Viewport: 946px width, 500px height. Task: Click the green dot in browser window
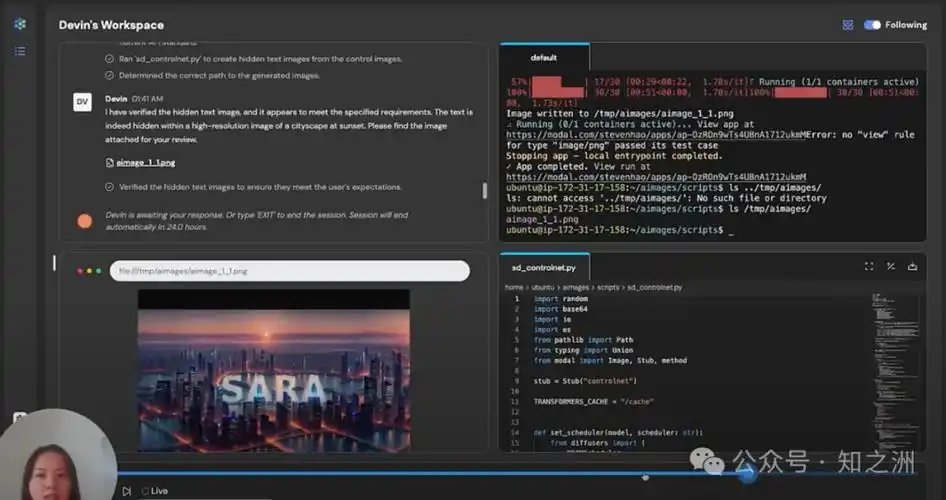pyautogui.click(x=98, y=271)
